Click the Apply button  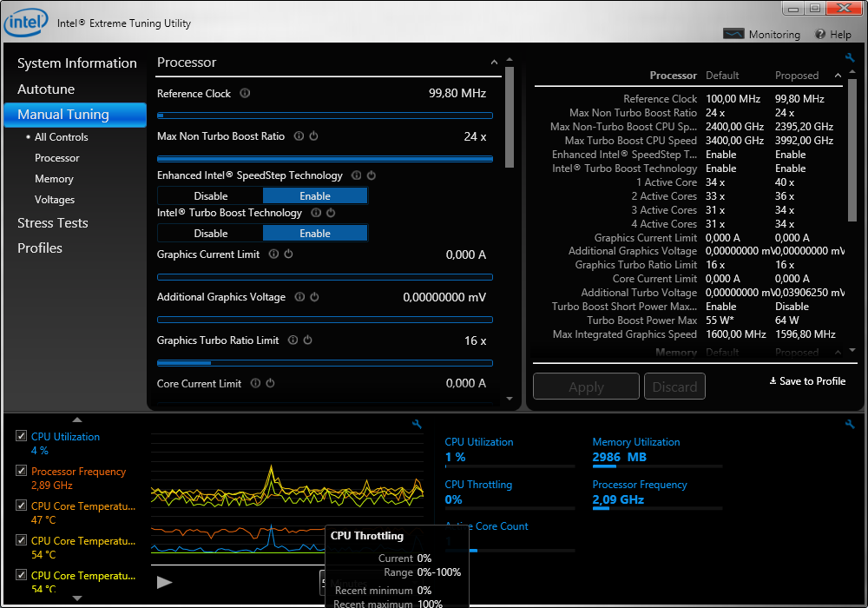click(x=586, y=387)
